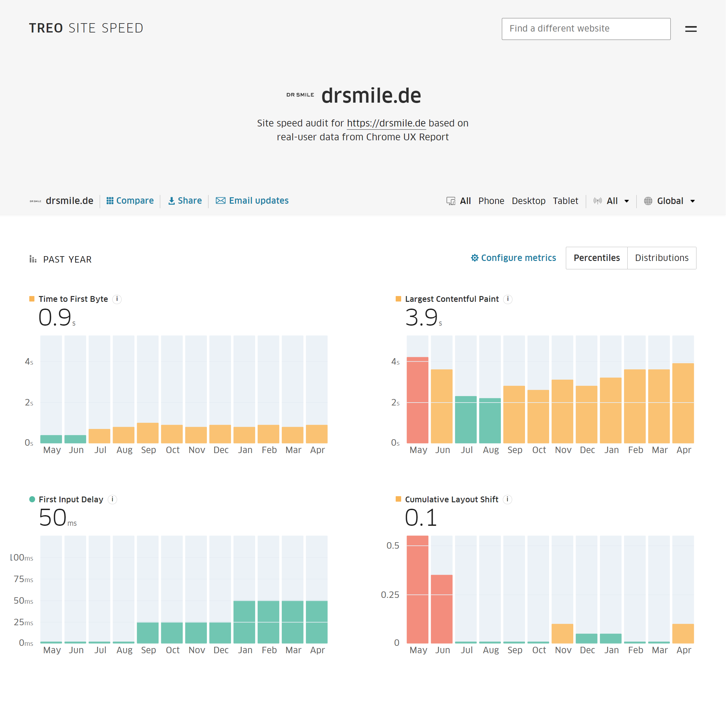Click the Compare grid icon
Viewport: 728px width, 715px height.
110,201
